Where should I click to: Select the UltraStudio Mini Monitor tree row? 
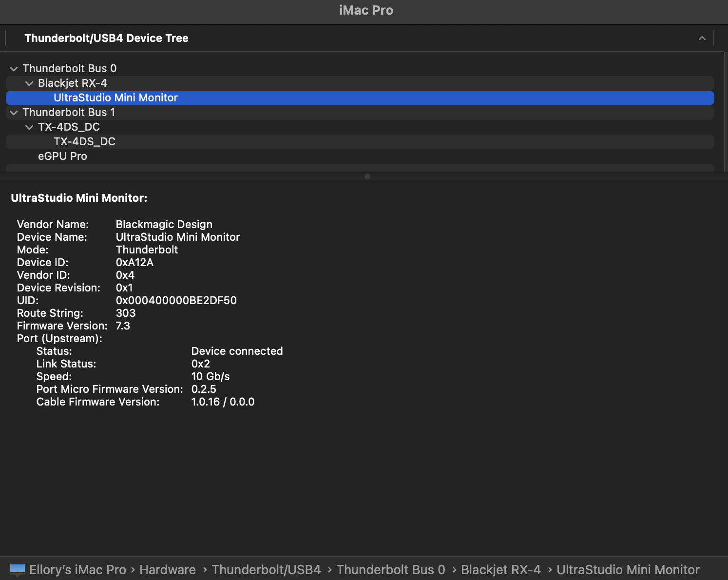[x=360, y=97]
